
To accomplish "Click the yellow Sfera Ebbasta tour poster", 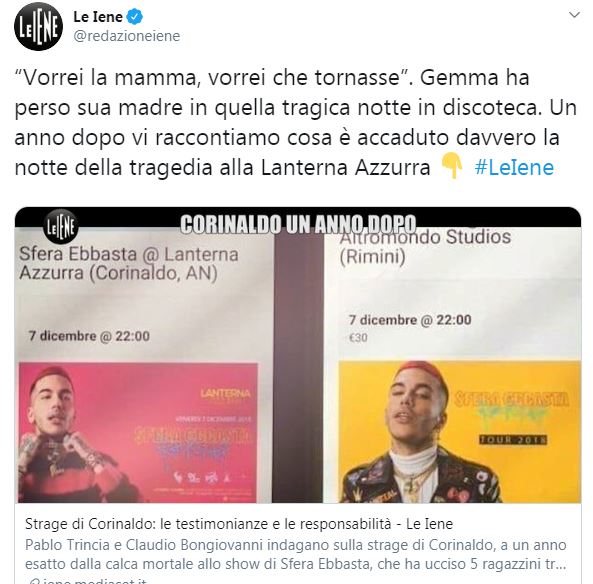I will (x=459, y=432).
